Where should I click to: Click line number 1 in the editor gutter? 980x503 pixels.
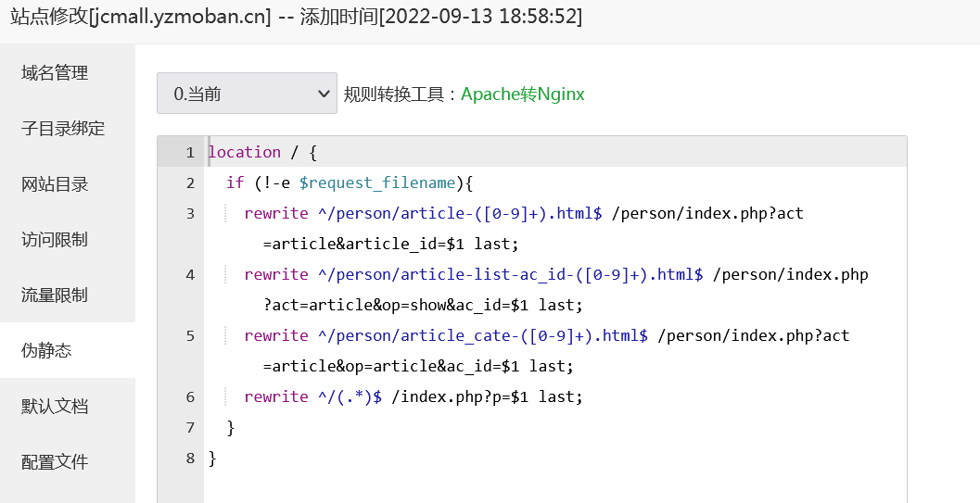click(190, 152)
